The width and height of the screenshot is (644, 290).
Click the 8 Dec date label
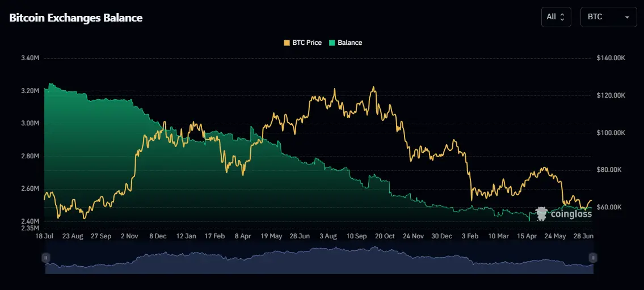[158, 237]
